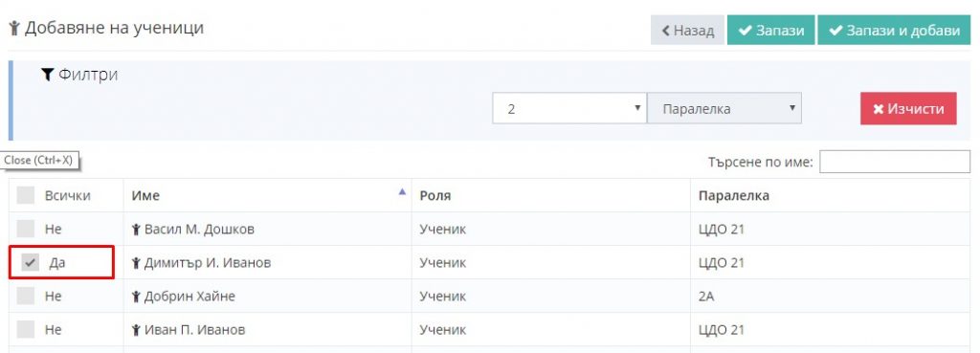The height and width of the screenshot is (353, 980).
Task: Click the Запази и добави button
Action: pos(894,30)
